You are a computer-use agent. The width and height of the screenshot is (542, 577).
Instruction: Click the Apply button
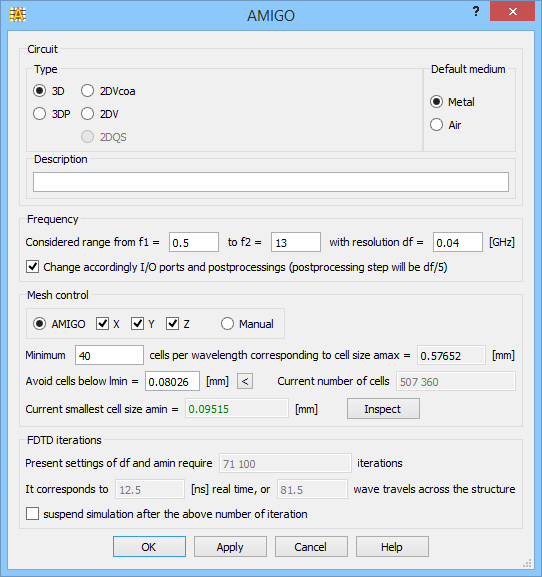pyautogui.click(x=230, y=547)
